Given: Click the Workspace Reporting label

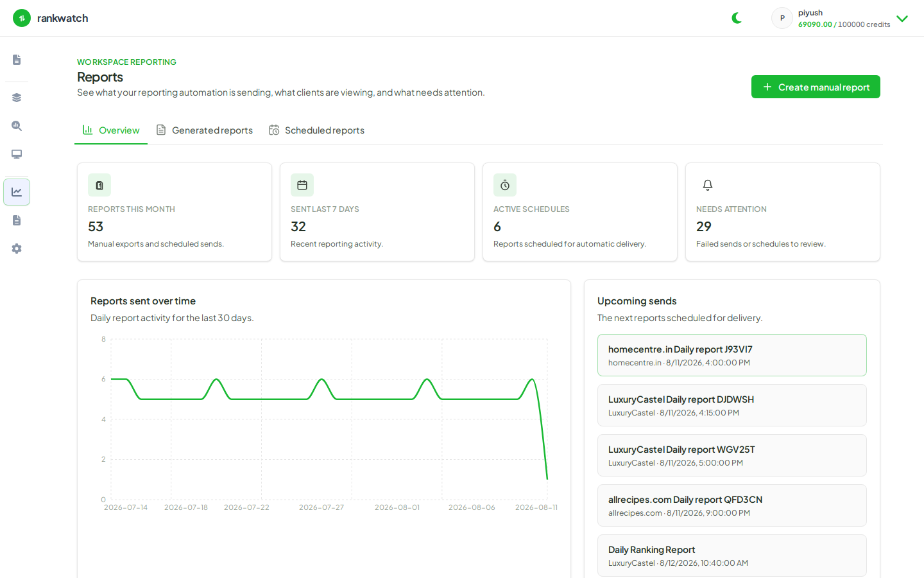Looking at the screenshot, I should click(126, 62).
